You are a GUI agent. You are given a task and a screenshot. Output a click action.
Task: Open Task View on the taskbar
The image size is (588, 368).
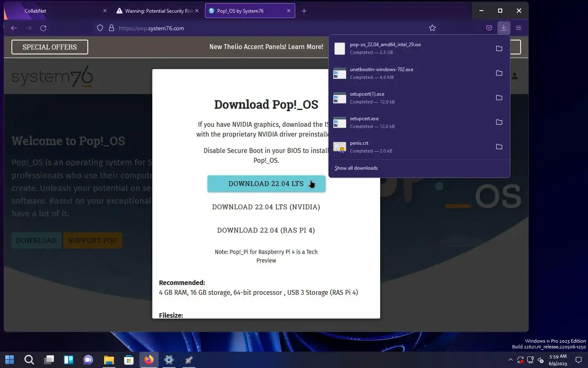tap(49, 360)
